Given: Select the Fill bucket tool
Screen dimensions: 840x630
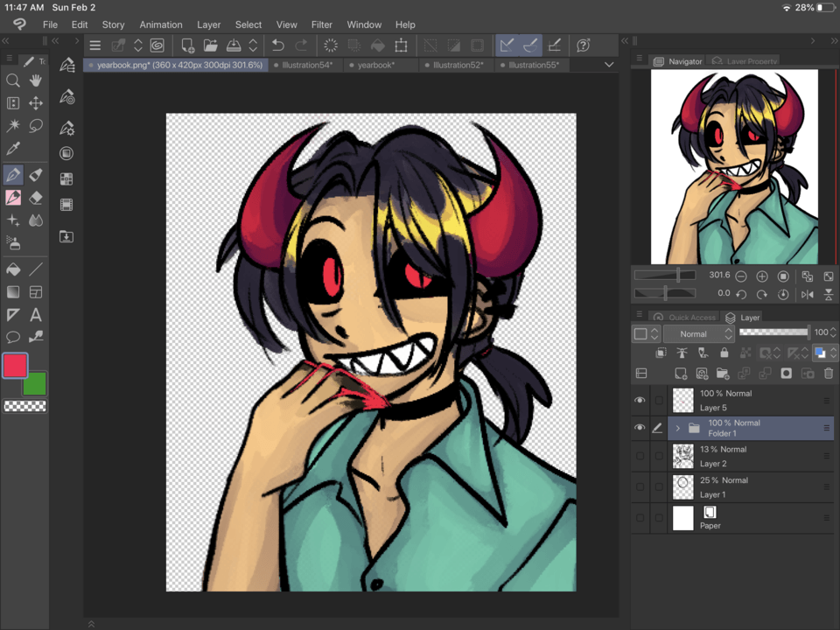Looking at the screenshot, I should coord(13,269).
